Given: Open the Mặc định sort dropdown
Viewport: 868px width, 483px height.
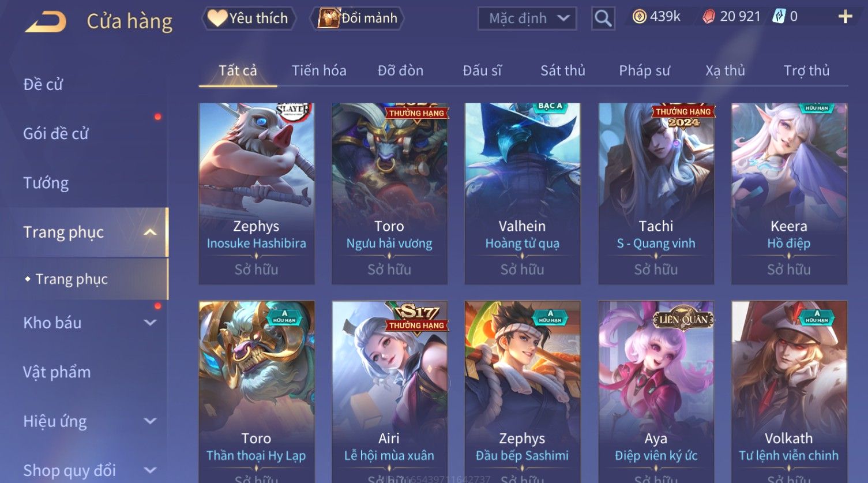Looking at the screenshot, I should (x=527, y=18).
